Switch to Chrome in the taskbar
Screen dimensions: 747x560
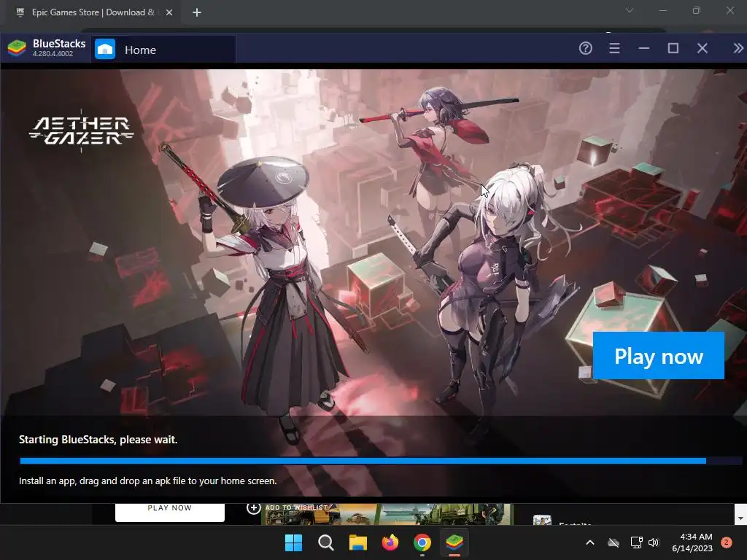pyautogui.click(x=422, y=542)
